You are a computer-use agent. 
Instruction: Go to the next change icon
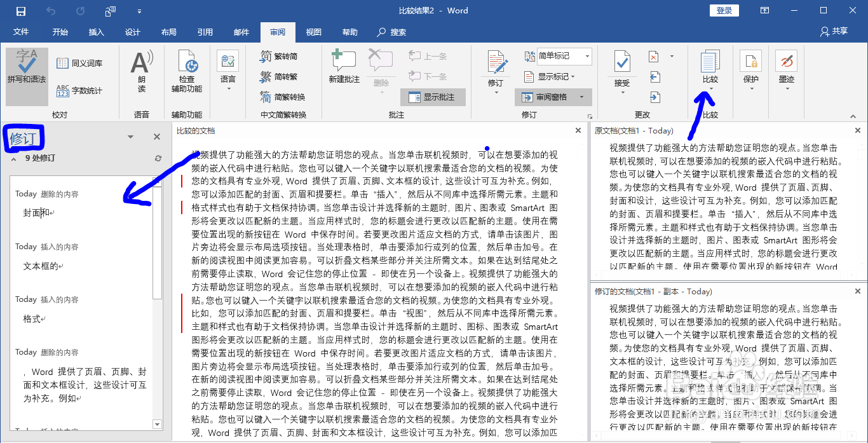(654, 97)
